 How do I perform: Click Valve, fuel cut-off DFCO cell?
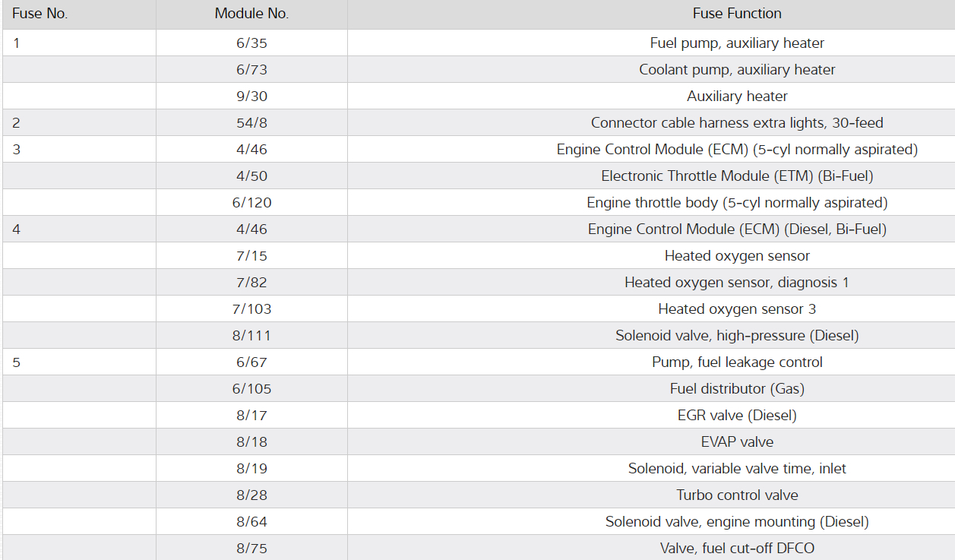pos(736,548)
